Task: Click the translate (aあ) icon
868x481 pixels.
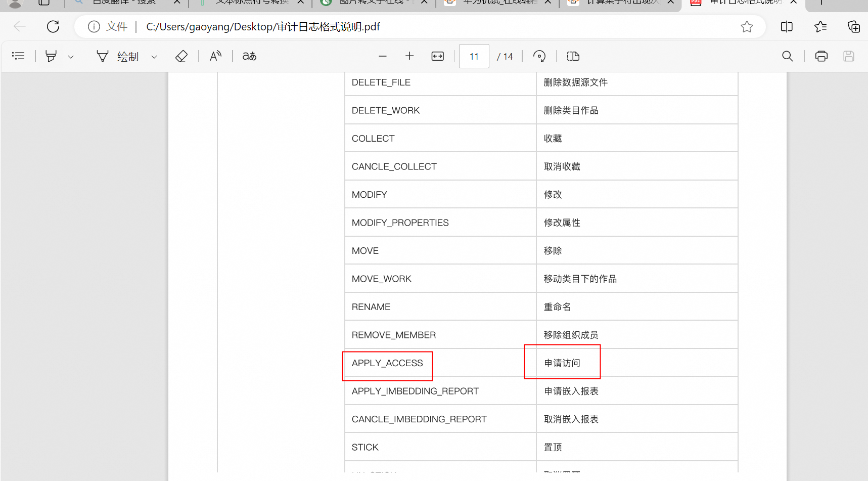Action: pos(249,56)
